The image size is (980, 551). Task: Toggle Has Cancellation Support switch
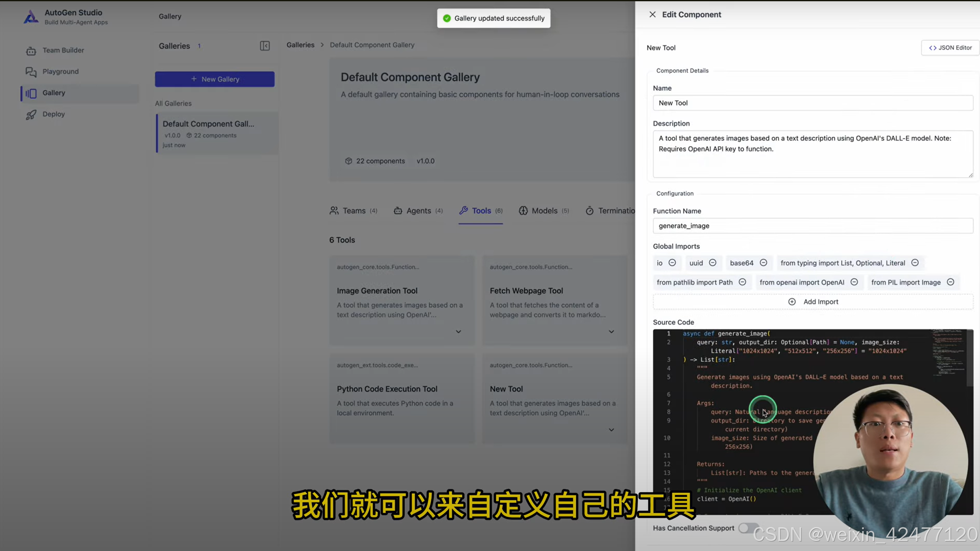tap(747, 528)
